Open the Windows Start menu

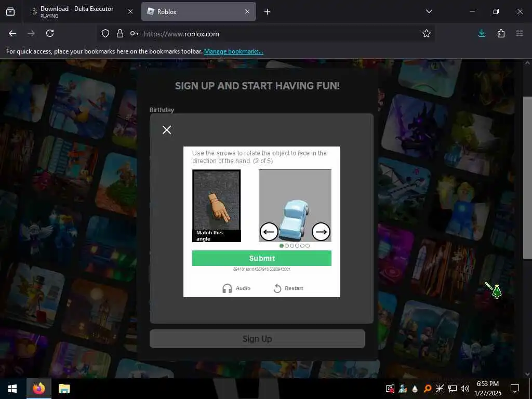click(12, 389)
